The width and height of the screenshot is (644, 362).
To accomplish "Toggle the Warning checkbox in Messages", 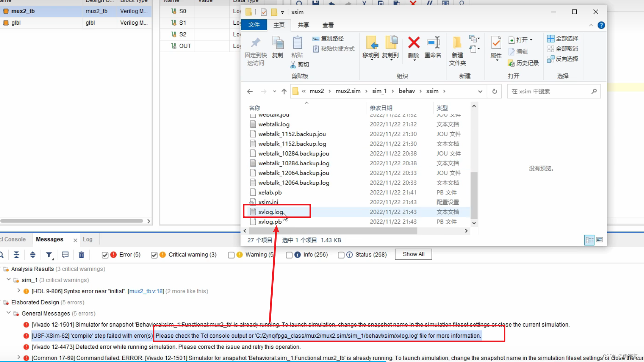I will (231, 255).
